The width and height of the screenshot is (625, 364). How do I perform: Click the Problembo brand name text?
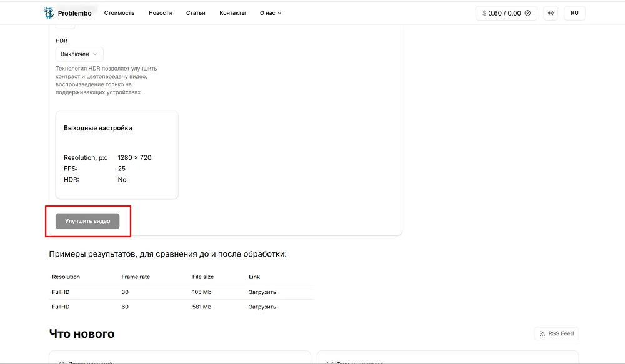click(x=74, y=13)
